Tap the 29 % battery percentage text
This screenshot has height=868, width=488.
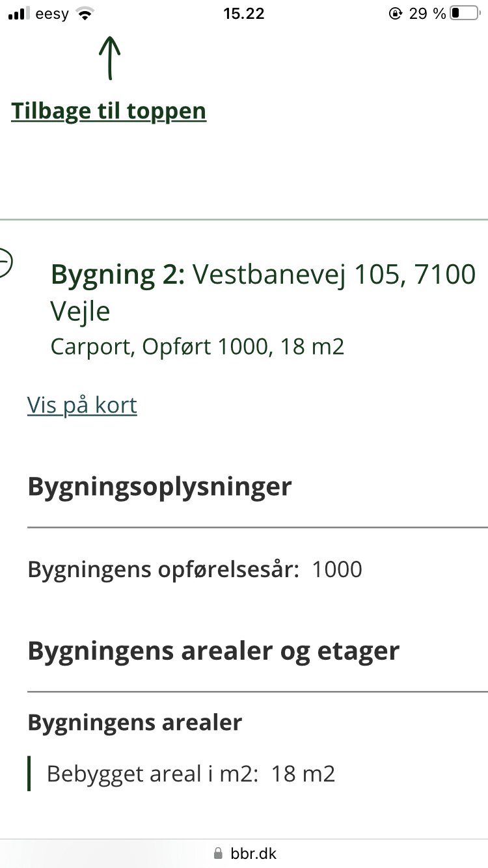click(427, 14)
